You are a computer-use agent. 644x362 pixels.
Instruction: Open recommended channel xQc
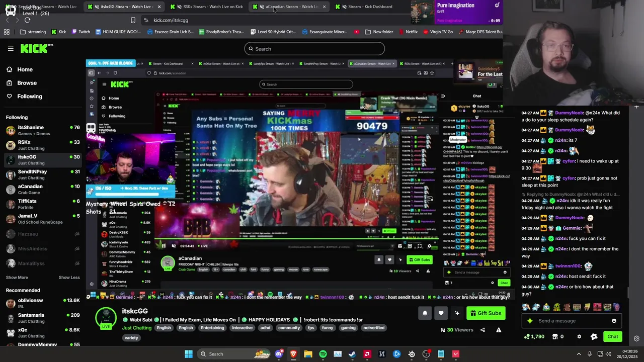[x=43, y=332]
